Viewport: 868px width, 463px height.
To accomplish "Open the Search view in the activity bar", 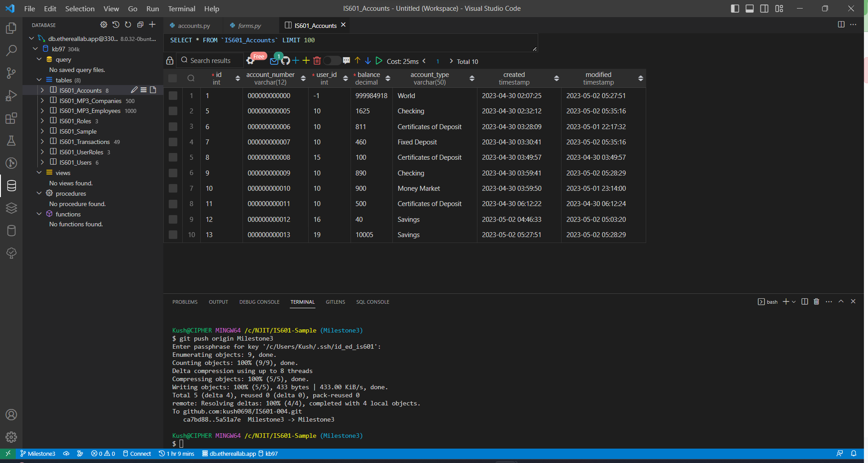I will [x=11, y=50].
